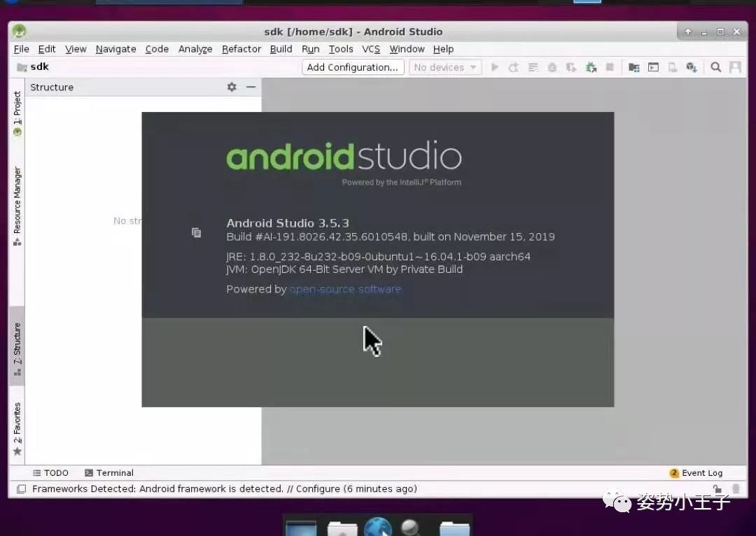756x536 pixels.
Task: Click the user avatar icon in toolbar
Action: coord(735,67)
